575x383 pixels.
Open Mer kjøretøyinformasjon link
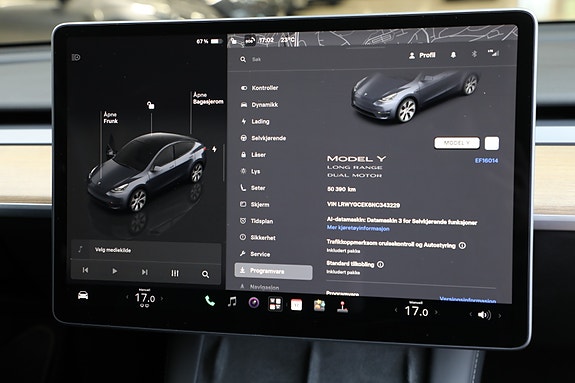tap(358, 228)
